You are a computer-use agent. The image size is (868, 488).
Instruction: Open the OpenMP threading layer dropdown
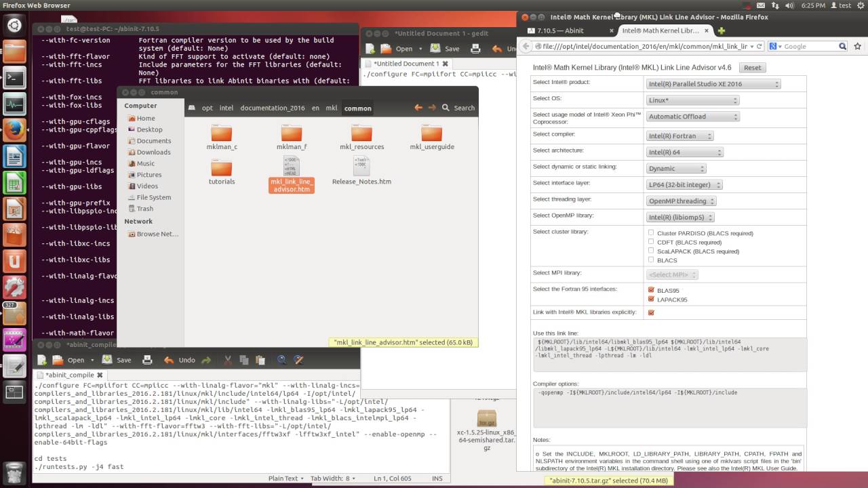tap(682, 201)
